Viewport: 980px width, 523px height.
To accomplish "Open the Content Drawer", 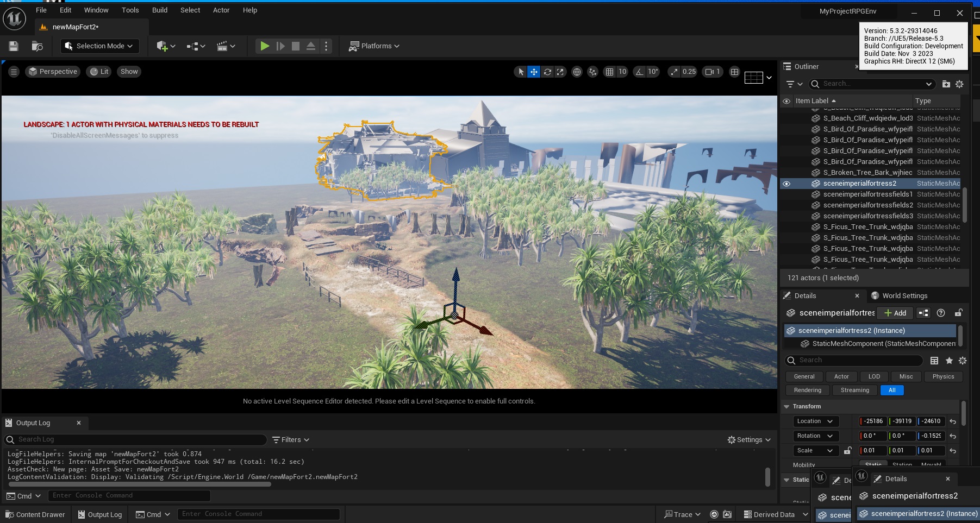I will pos(35,514).
